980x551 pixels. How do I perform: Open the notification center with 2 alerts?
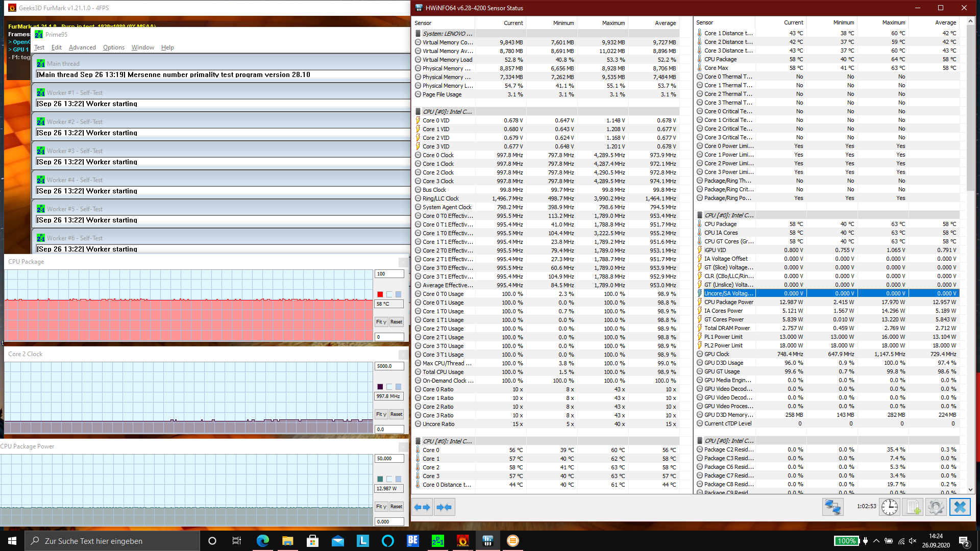(964, 541)
